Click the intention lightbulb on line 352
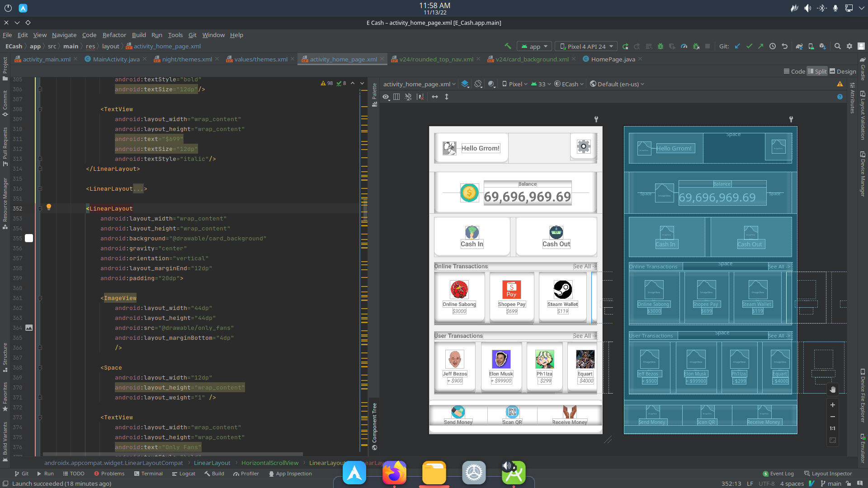The height and width of the screenshot is (488, 868). pos(49,207)
